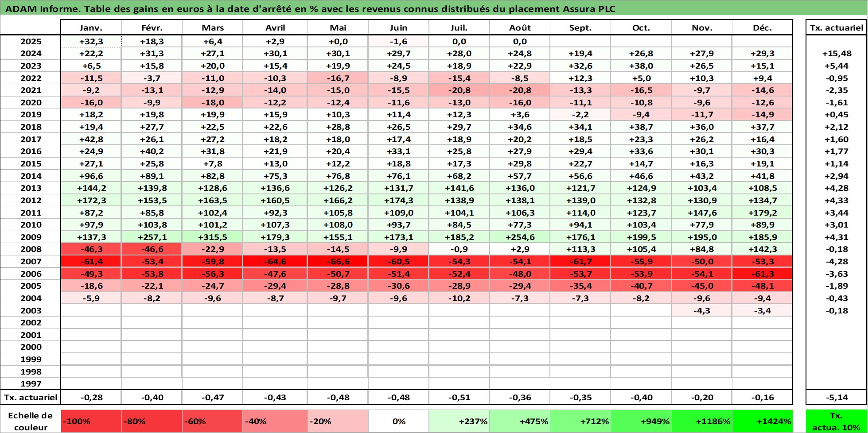This screenshot has height=433, width=868.
Task: Click bottom actuarial value -0,16 for Déc.
Action: [763, 397]
